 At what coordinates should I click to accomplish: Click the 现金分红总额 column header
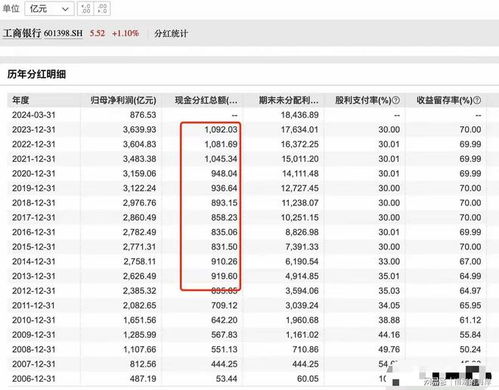[206, 100]
